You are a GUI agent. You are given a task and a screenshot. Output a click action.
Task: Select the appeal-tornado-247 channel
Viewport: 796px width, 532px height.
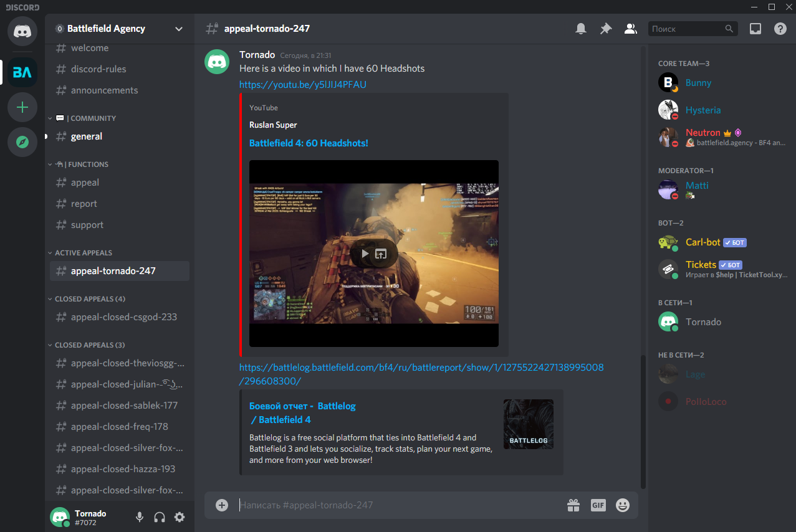120,271
